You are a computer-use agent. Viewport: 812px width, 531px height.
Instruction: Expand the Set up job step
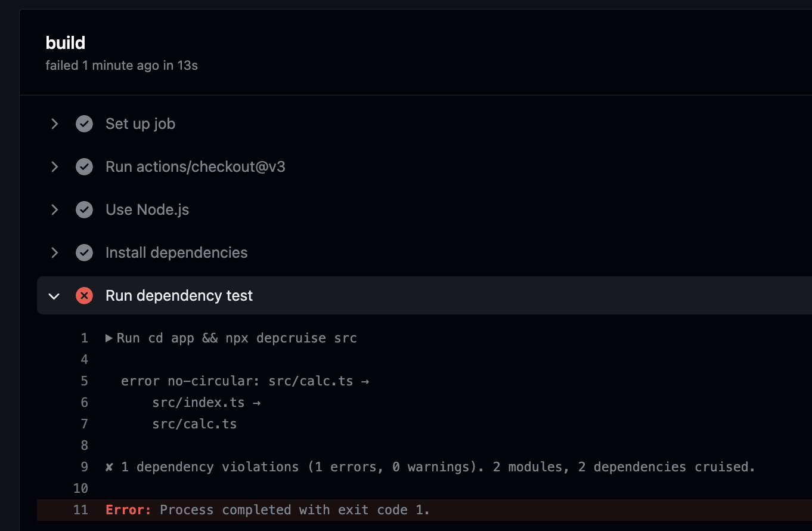point(54,124)
